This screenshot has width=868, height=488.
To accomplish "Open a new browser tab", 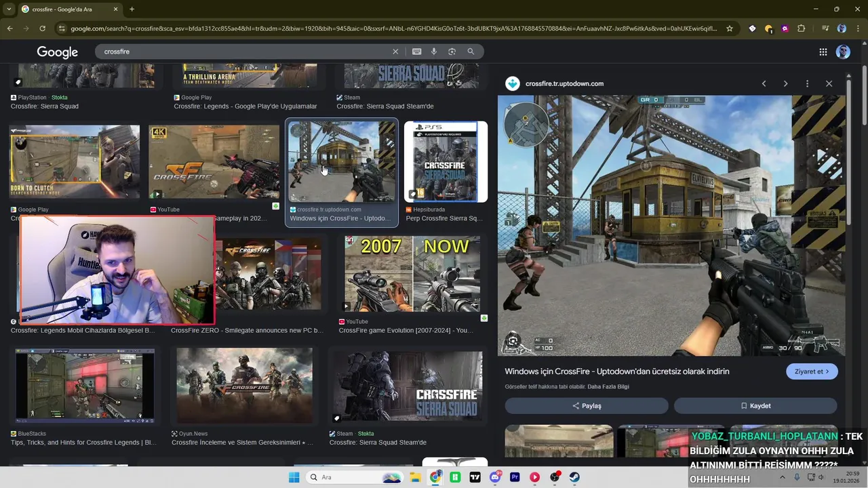I will 132,9.
